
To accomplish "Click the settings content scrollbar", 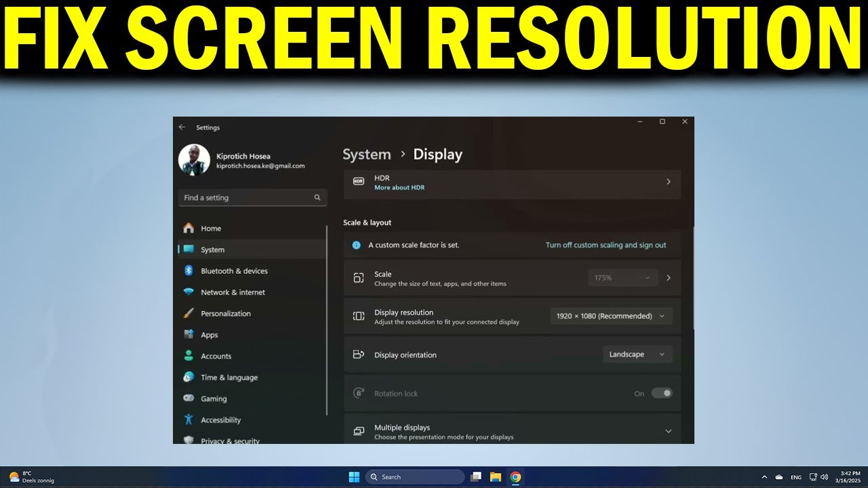I will (692, 278).
